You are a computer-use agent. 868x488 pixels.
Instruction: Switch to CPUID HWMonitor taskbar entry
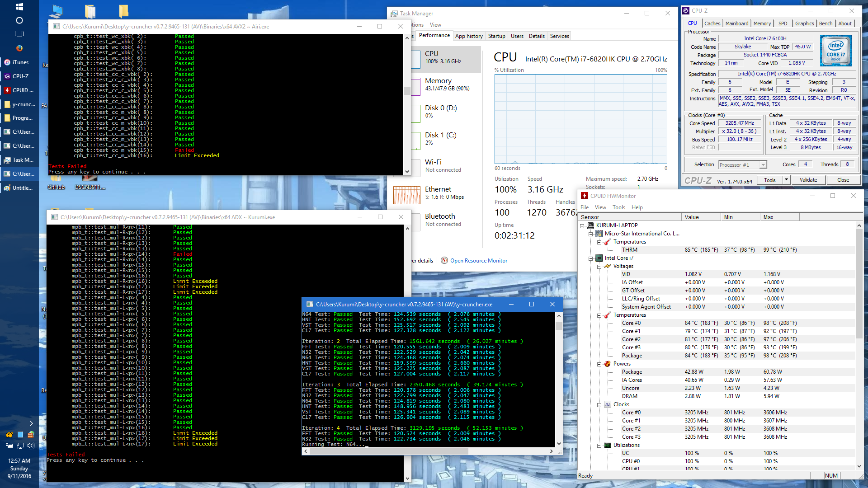click(x=19, y=90)
